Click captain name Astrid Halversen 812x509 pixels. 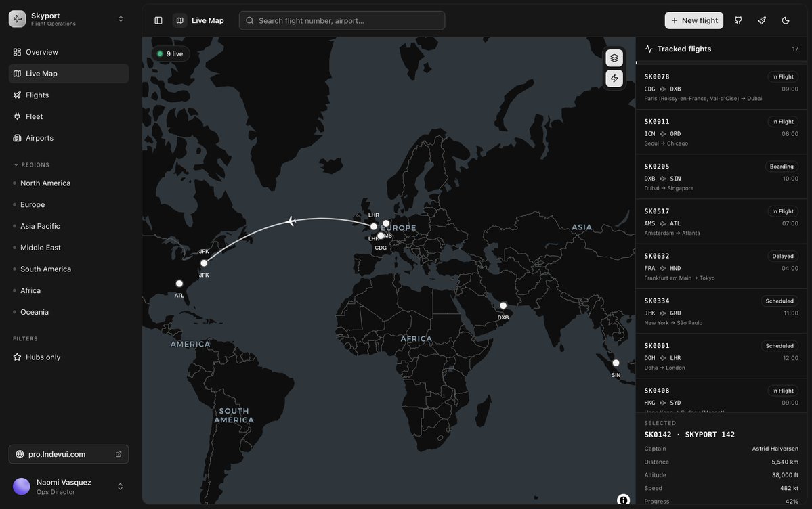775,449
